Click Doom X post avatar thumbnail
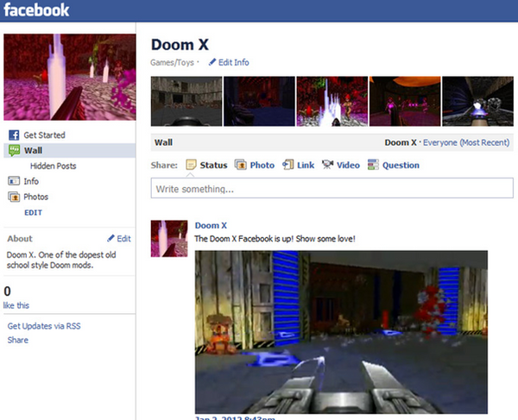The image size is (518, 420). tap(169, 239)
